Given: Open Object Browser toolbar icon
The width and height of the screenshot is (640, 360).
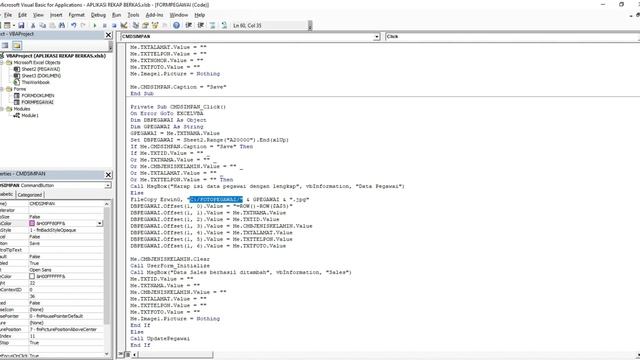Looking at the screenshot, I should coord(155,25).
